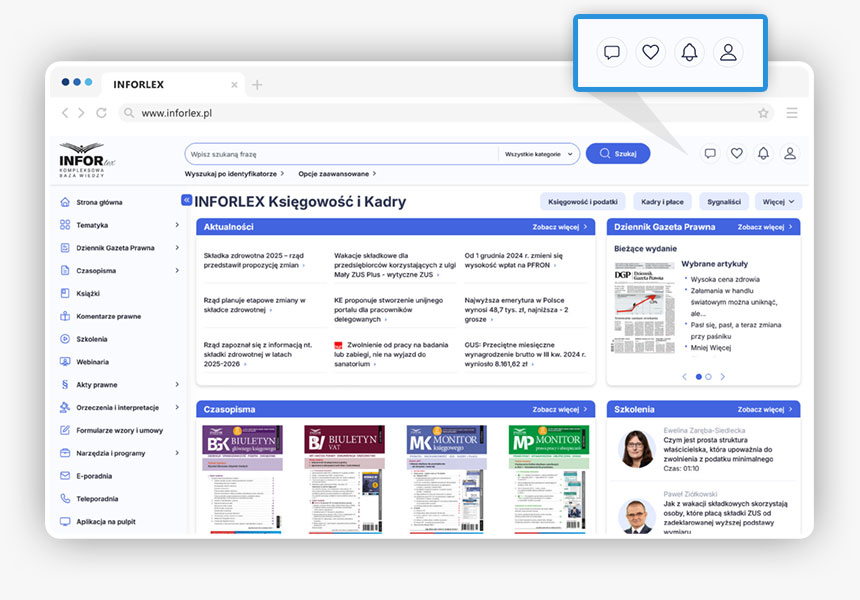This screenshot has height=600, width=860.
Task: Click the browser bookmark star icon
Action: [x=763, y=113]
